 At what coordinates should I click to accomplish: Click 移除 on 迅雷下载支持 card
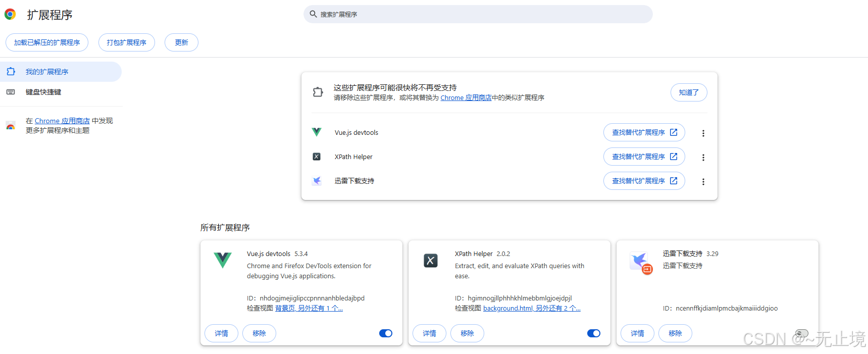[675, 333]
